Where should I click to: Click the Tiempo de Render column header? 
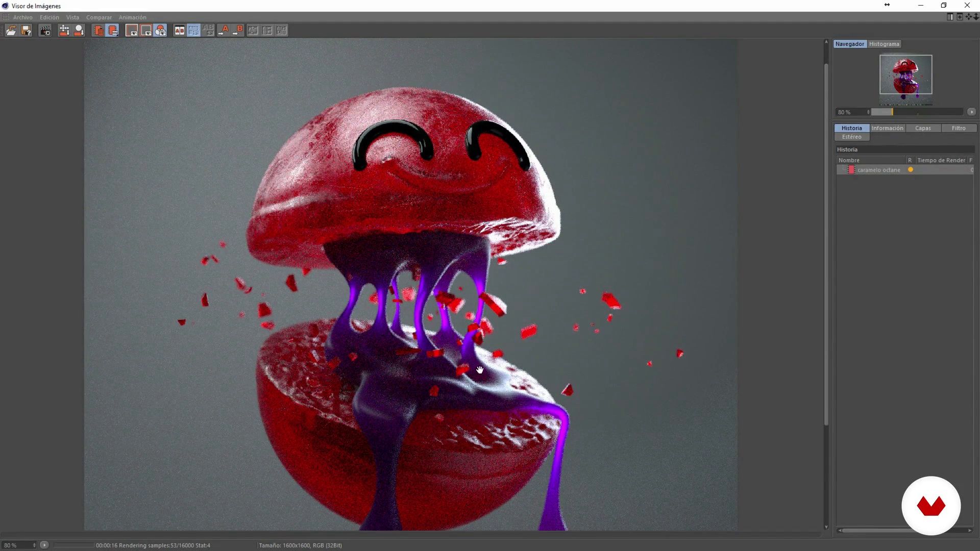click(x=941, y=160)
